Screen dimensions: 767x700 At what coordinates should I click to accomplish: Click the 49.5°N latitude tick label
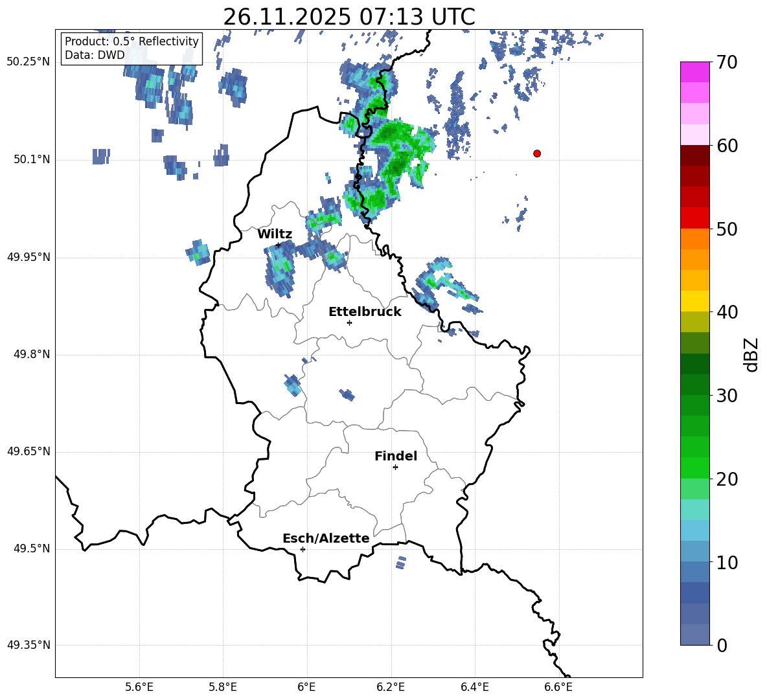(x=32, y=548)
